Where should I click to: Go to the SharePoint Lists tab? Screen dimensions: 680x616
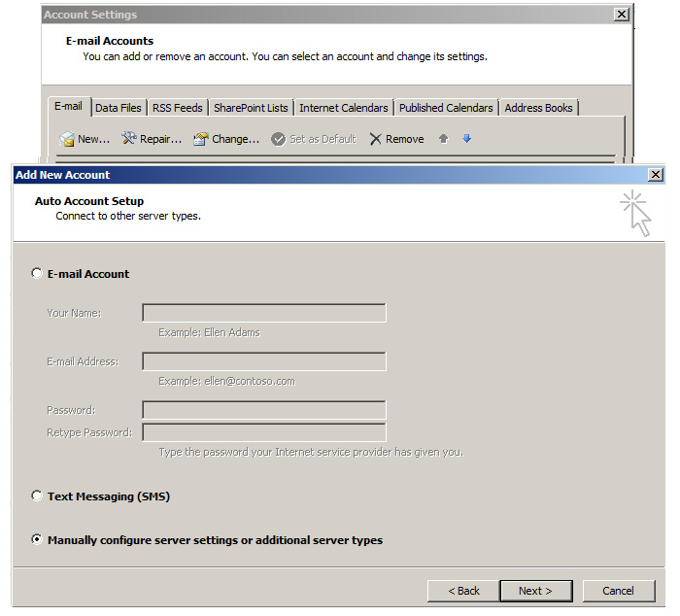[x=251, y=108]
